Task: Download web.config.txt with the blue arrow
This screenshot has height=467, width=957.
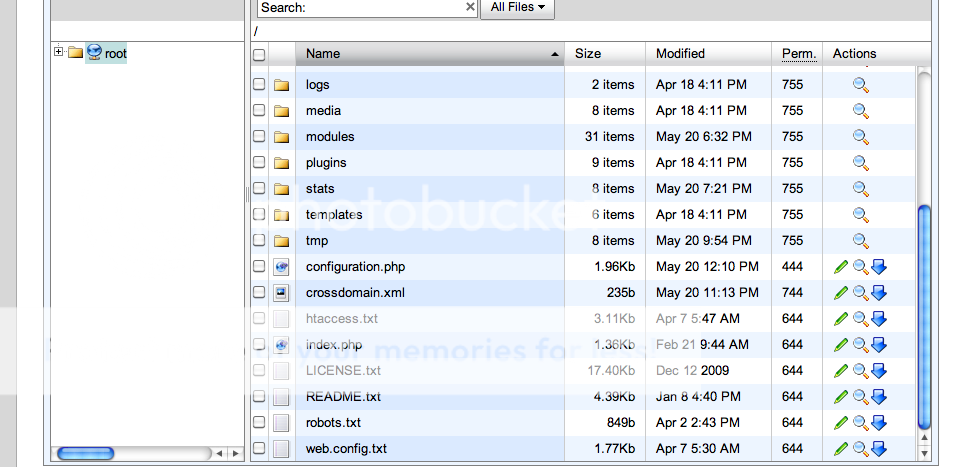Action: point(879,449)
